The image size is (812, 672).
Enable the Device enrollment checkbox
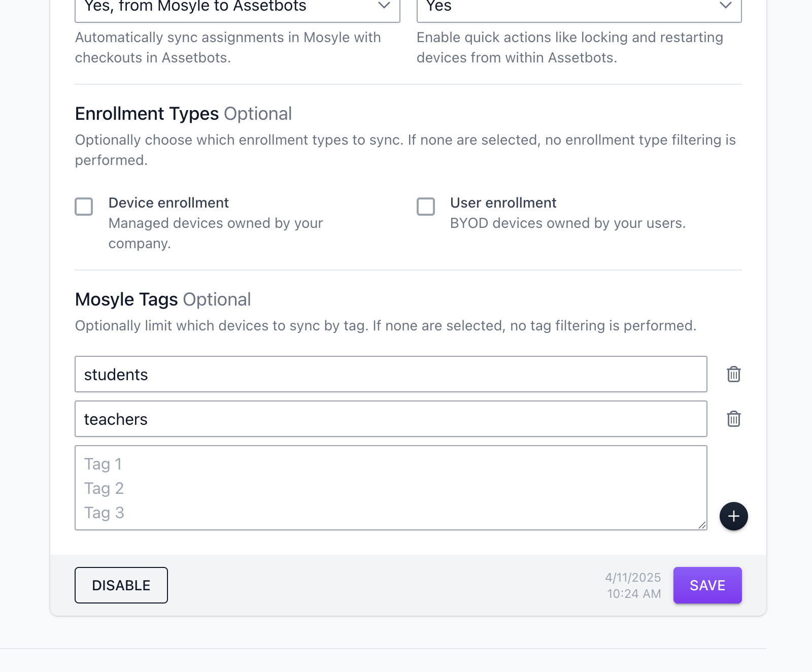(84, 207)
